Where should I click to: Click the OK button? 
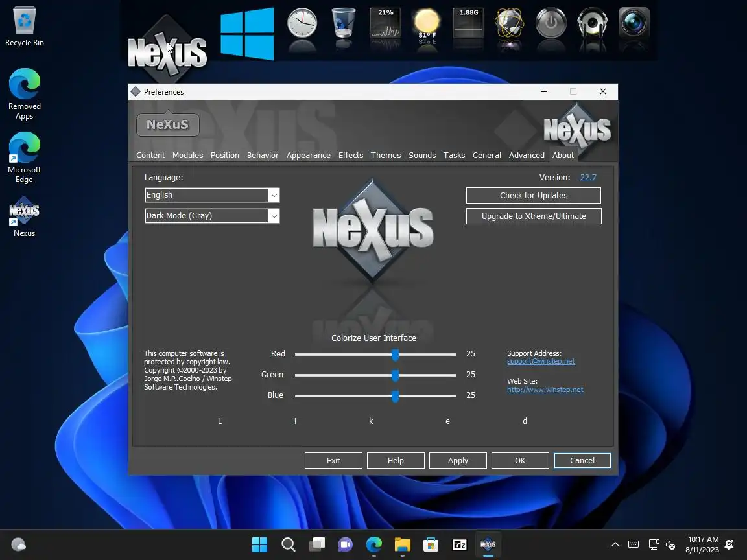(x=520, y=460)
